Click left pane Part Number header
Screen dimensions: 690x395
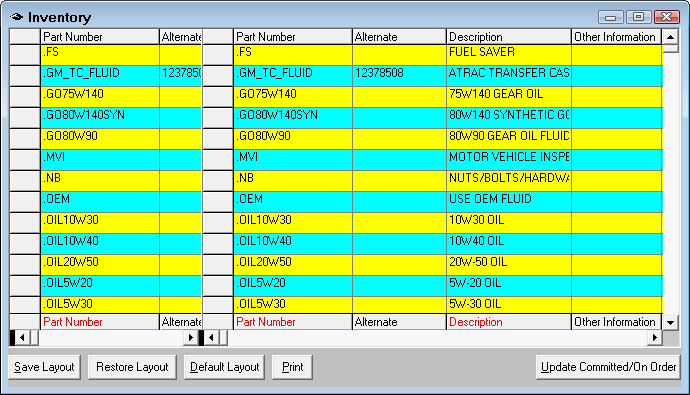(99, 37)
